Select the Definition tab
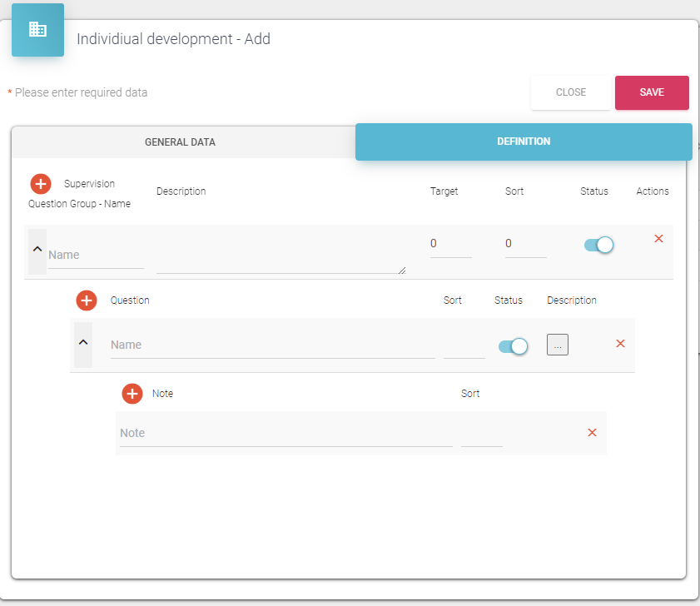This screenshot has width=700, height=606. (x=524, y=142)
